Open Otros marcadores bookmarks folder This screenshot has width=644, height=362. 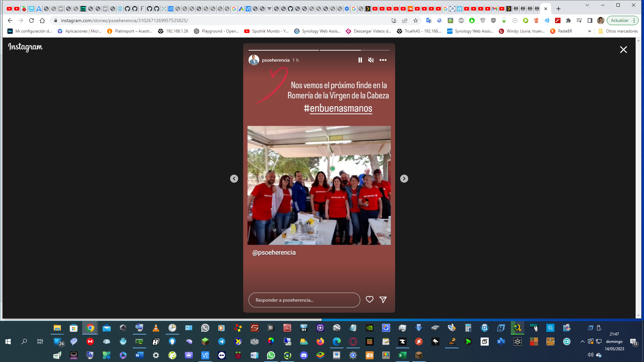618,31
